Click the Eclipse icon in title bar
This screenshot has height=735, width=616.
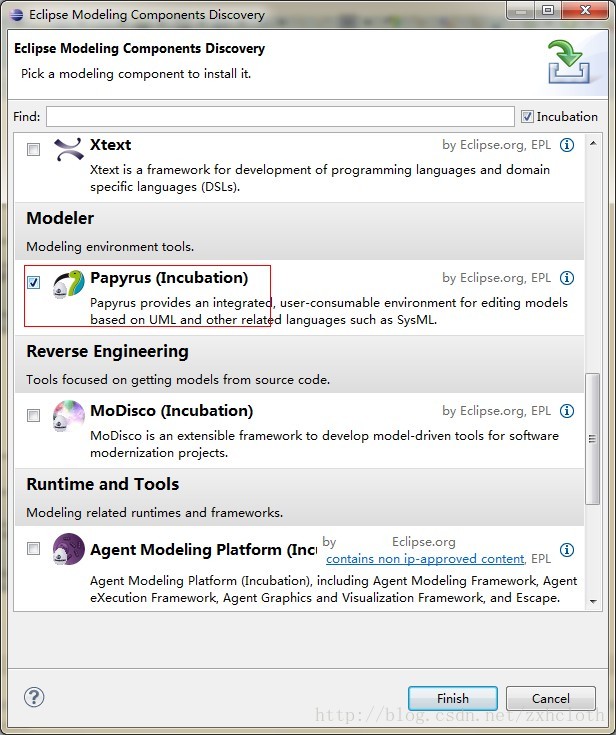[x=16, y=14]
